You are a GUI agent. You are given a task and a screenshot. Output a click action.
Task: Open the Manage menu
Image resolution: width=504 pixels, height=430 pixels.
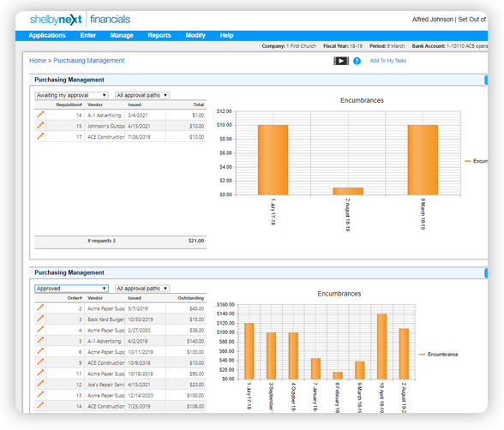coord(122,35)
